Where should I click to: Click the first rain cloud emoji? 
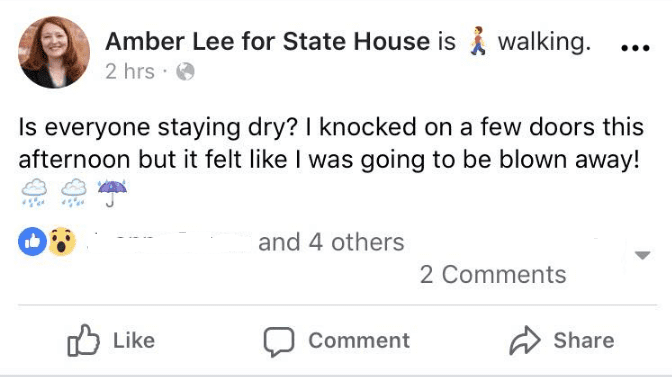click(x=34, y=193)
